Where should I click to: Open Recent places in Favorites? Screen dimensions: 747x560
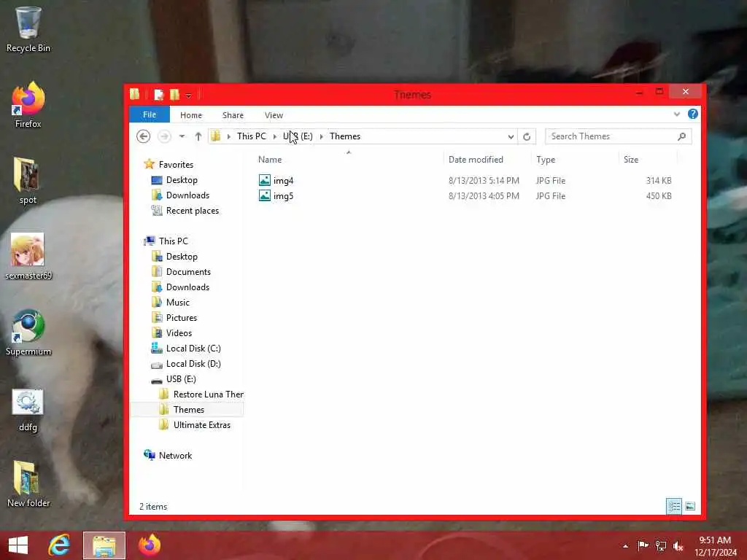click(193, 211)
